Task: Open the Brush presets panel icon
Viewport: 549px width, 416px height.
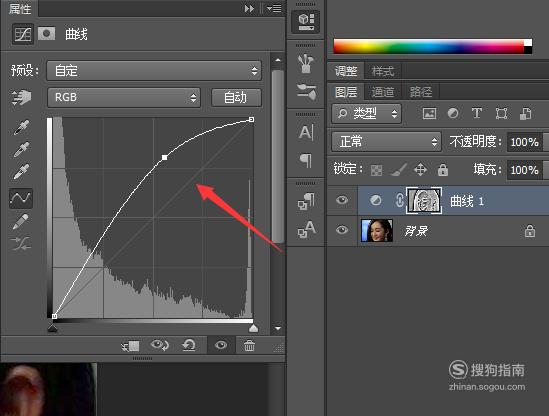Action: (x=306, y=63)
